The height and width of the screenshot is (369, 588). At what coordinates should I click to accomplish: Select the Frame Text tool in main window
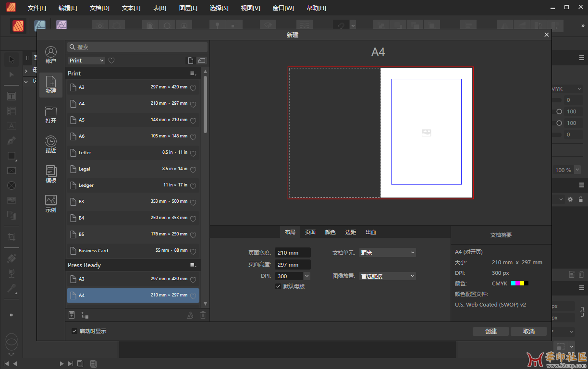(12, 96)
